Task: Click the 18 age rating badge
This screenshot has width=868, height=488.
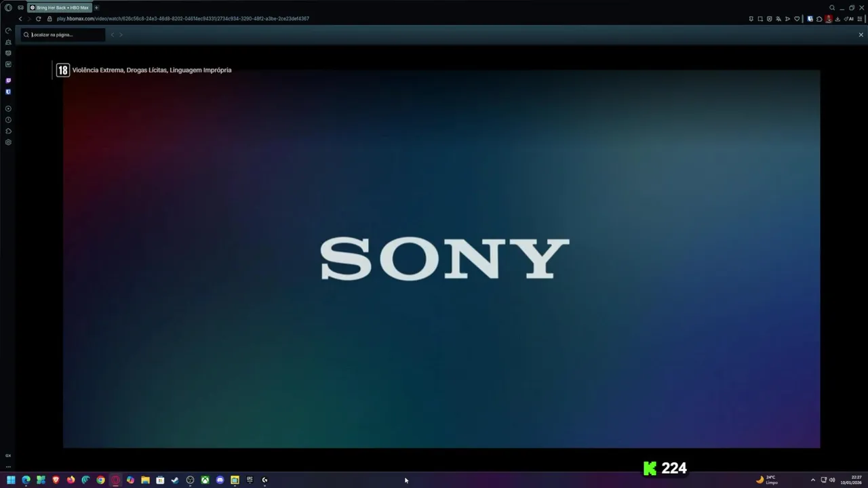Action: click(x=62, y=70)
